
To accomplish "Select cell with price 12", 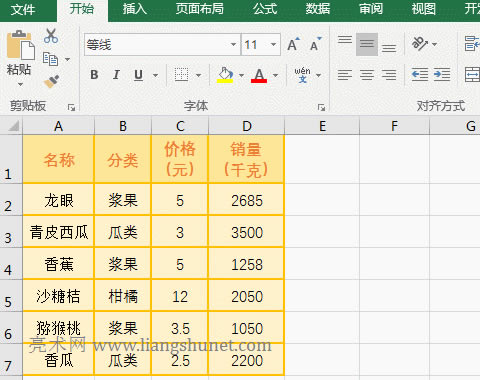I will click(180, 296).
